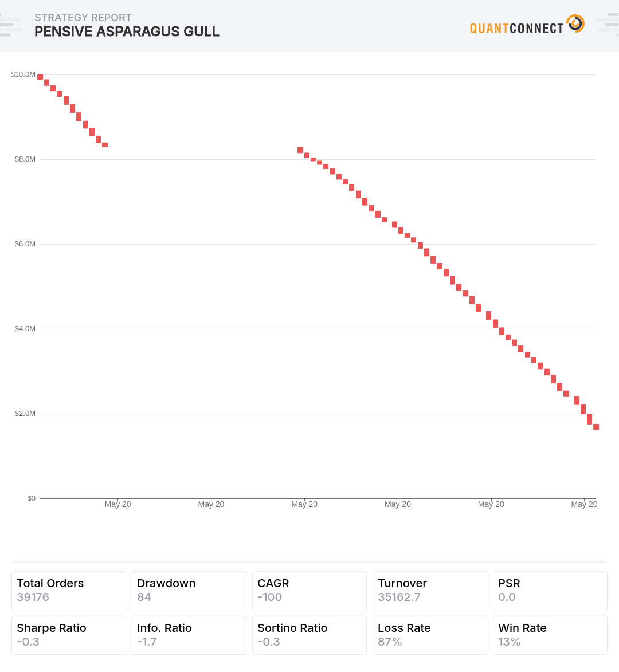The image size is (619, 672).
Task: Select the Sortino Ratio stat card
Action: tap(309, 635)
